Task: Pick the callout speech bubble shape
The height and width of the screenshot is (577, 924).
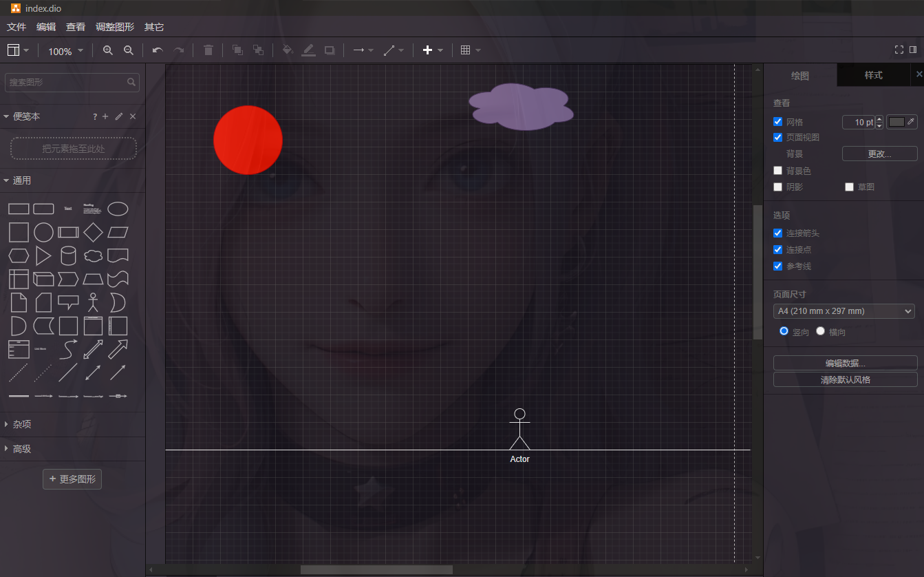Action: tap(68, 303)
